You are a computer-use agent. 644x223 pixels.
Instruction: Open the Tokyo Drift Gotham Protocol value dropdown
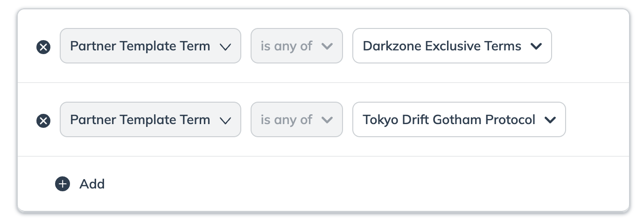click(x=448, y=119)
